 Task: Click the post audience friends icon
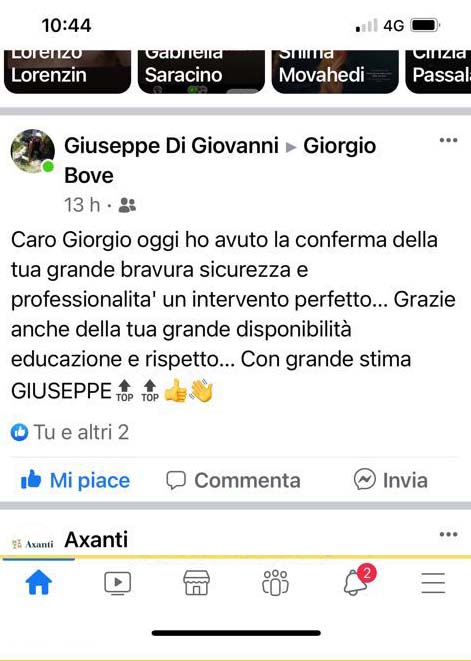(127, 205)
